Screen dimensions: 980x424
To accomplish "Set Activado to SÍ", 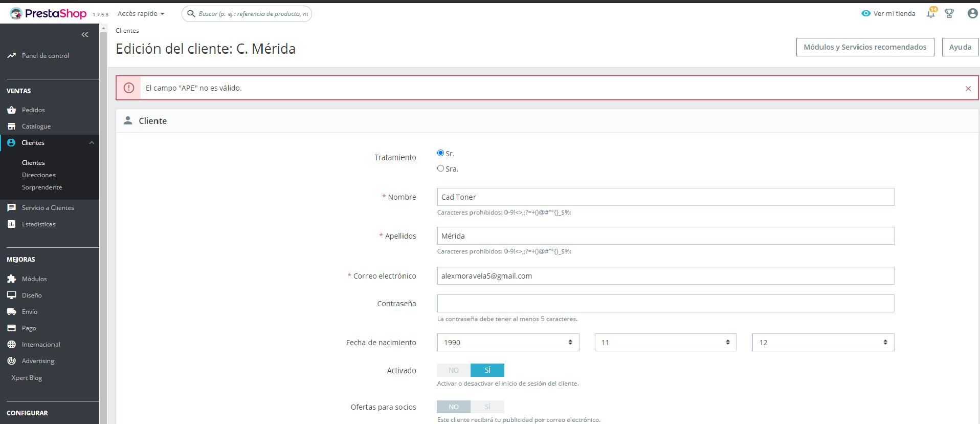I will 487,370.
